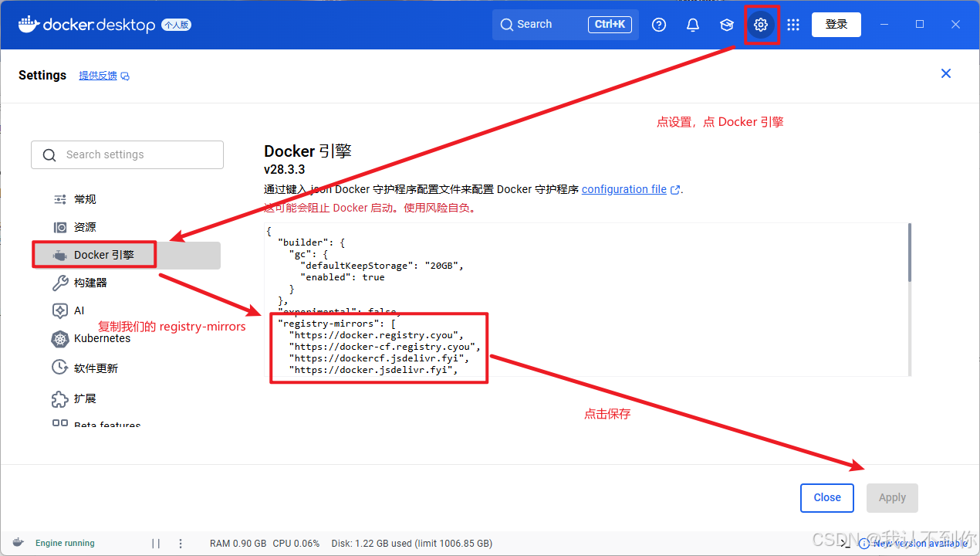Viewport: 980px width, 556px height.
Task: Select the 资源 settings tab
Action: [126, 227]
